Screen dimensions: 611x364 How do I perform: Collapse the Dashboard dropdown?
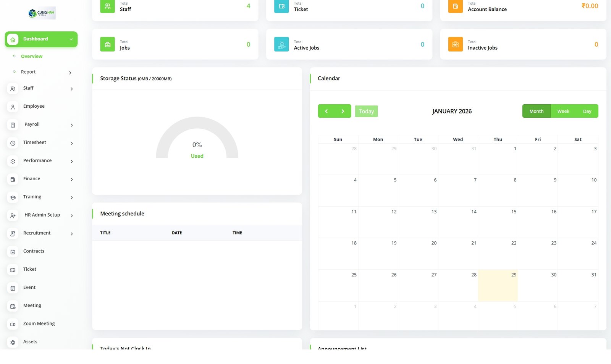tap(71, 39)
